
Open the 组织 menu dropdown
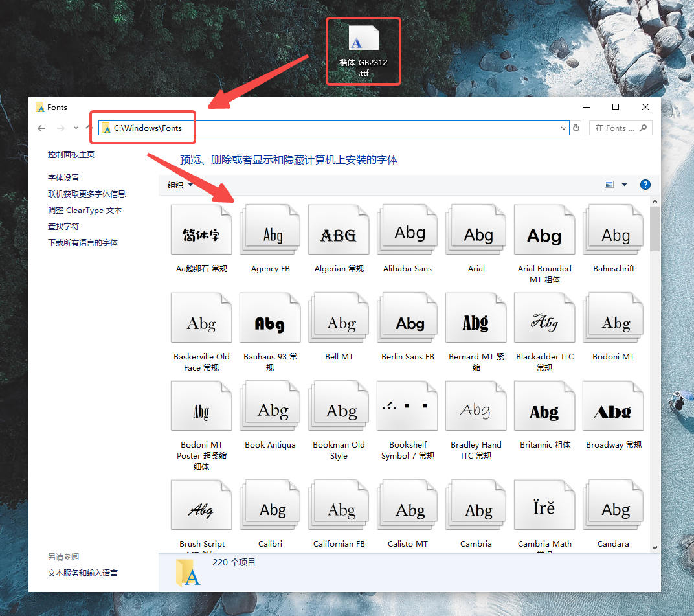click(x=180, y=185)
